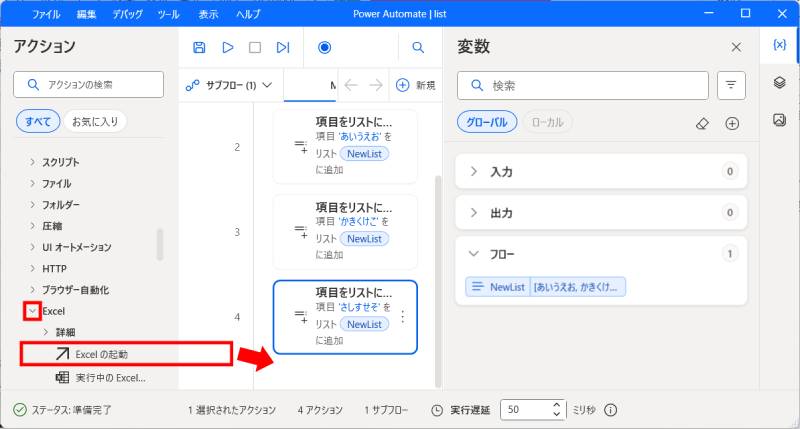
Task: Select the グローバル variables scope
Action: click(x=487, y=122)
